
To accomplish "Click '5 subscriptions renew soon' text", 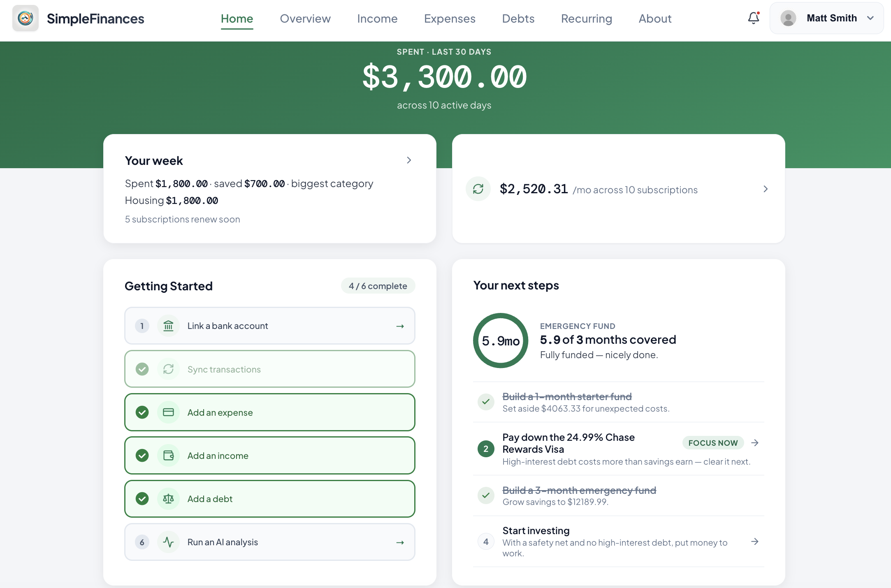I will point(183,219).
